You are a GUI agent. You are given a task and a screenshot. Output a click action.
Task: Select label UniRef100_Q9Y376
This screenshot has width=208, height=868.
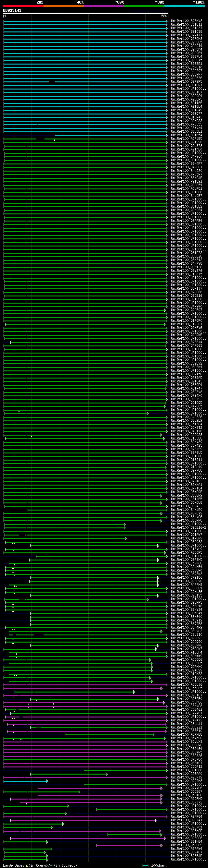pos(187,271)
